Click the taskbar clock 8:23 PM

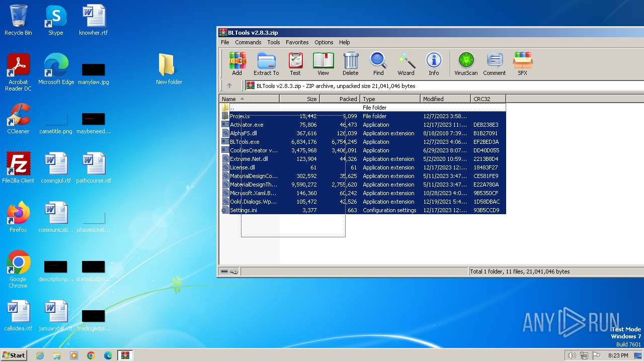click(618, 355)
